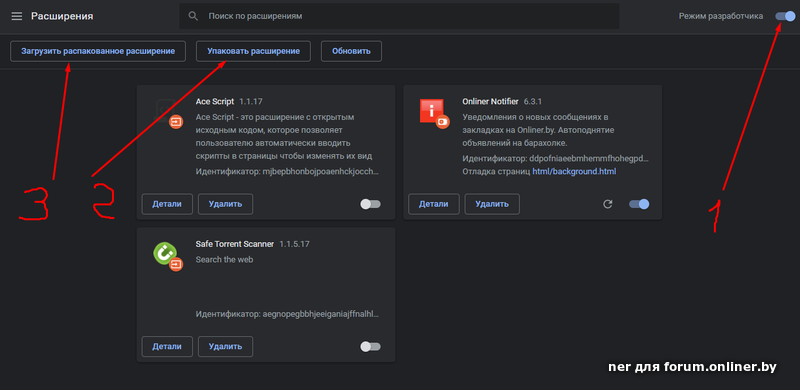Click version 1.1.5.17 of Safe Torrent Scanner
The image size is (800, 390).
294,244
